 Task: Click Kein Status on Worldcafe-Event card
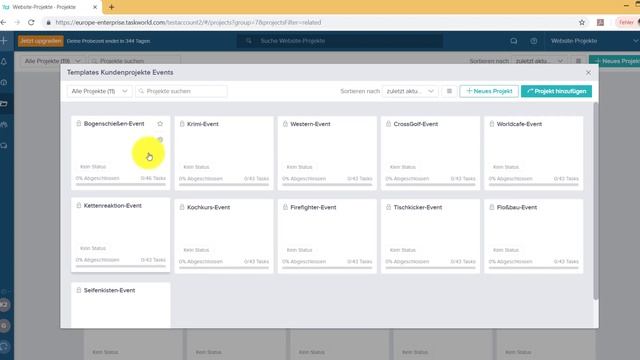[506, 167]
